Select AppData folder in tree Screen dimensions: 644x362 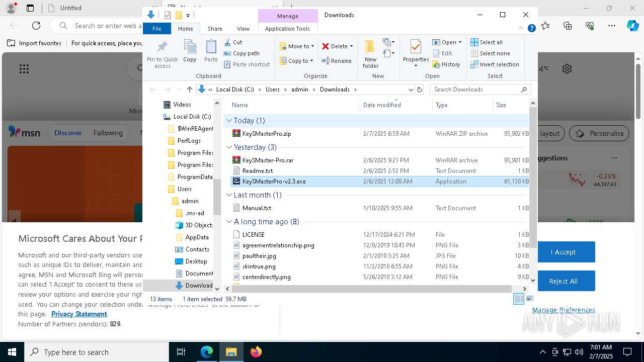197,237
